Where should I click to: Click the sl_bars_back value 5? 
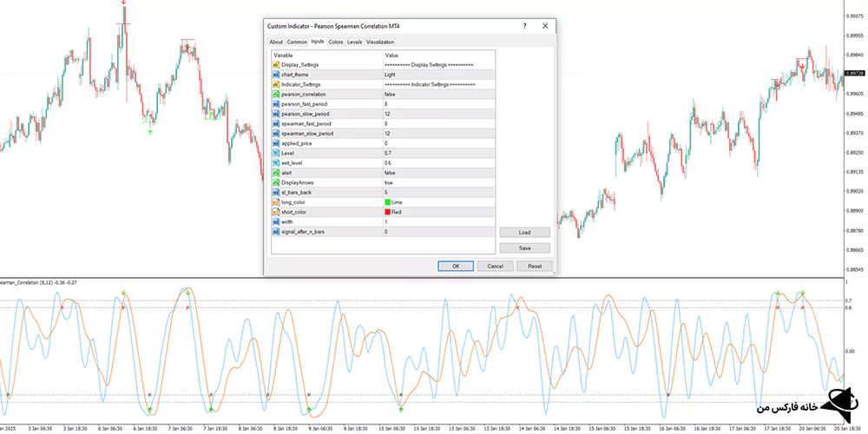pos(386,192)
